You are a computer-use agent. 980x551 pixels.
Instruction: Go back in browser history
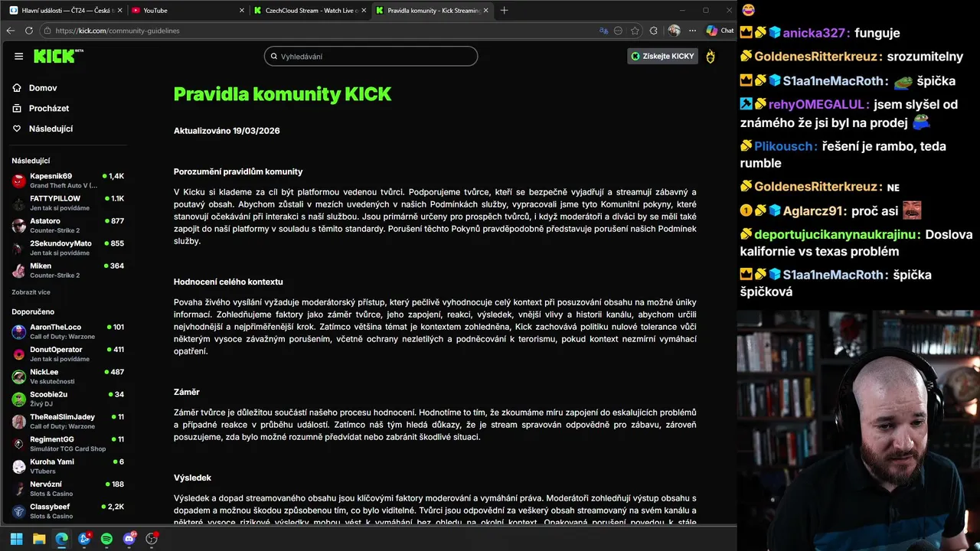pyautogui.click(x=10, y=31)
